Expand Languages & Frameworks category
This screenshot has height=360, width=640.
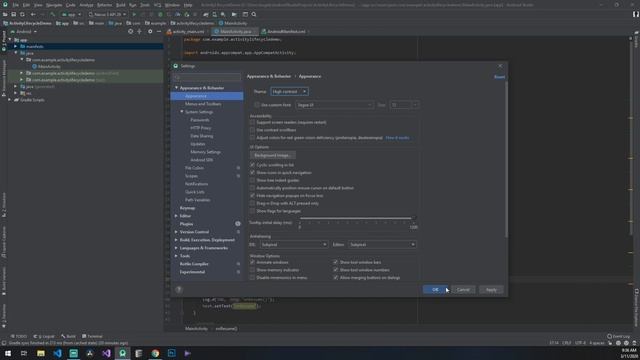click(x=176, y=248)
